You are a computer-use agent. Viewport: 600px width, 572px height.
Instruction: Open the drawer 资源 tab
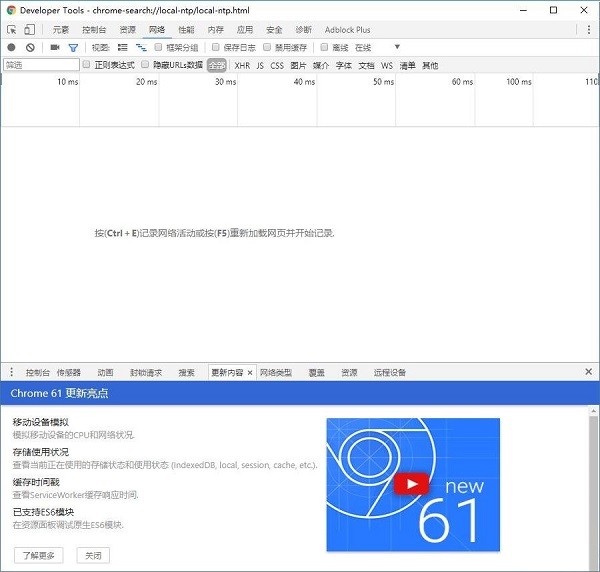(x=349, y=373)
